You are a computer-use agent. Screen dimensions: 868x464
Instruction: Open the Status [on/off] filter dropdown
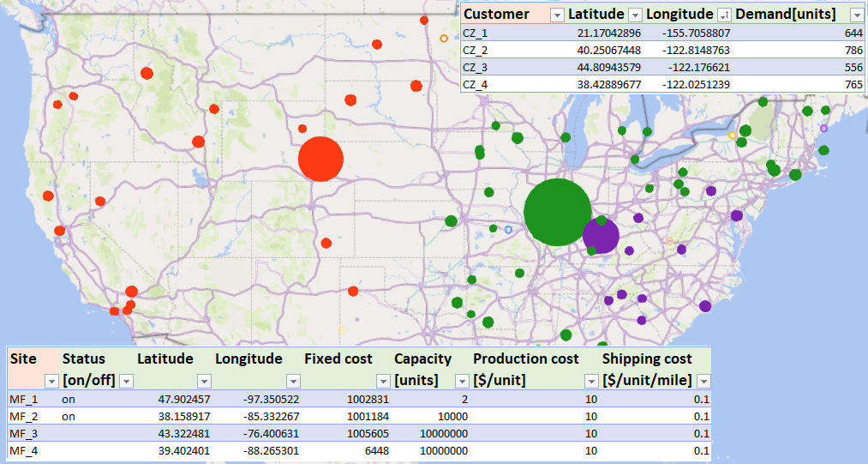(126, 381)
